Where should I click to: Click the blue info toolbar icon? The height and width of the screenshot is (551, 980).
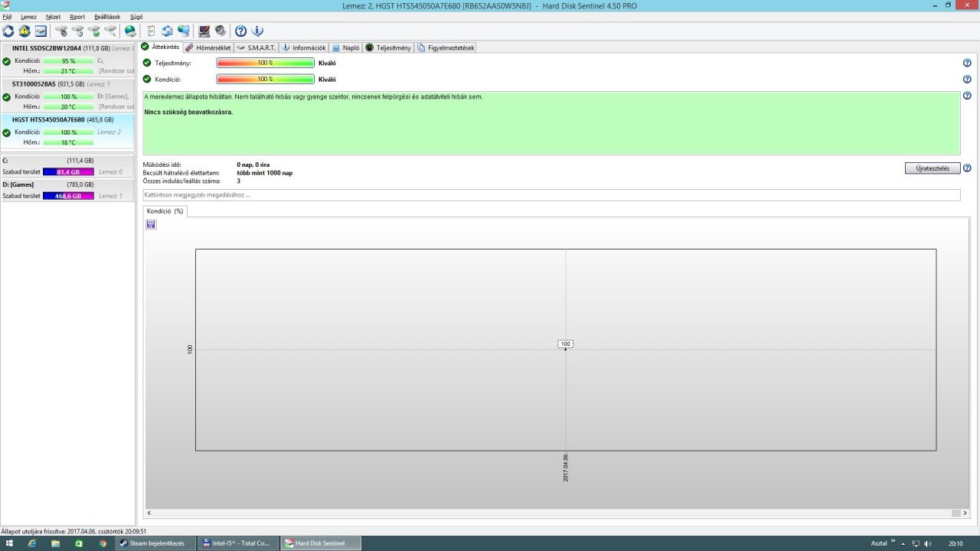coord(257,31)
